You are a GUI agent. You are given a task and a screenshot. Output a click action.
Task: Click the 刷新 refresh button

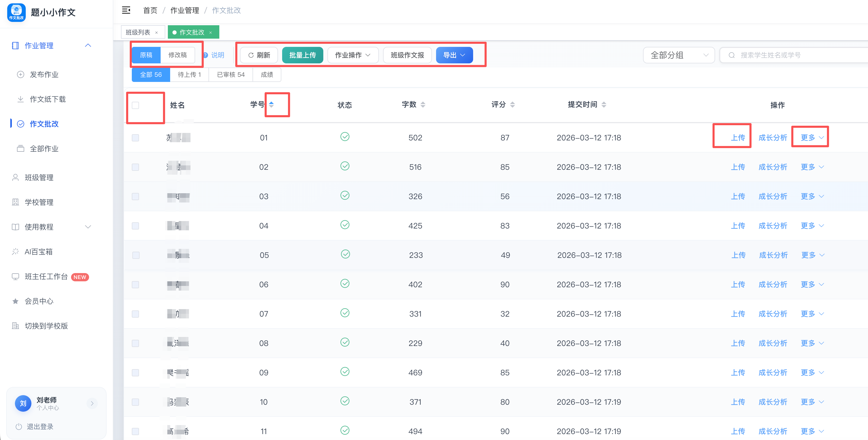[x=259, y=55]
